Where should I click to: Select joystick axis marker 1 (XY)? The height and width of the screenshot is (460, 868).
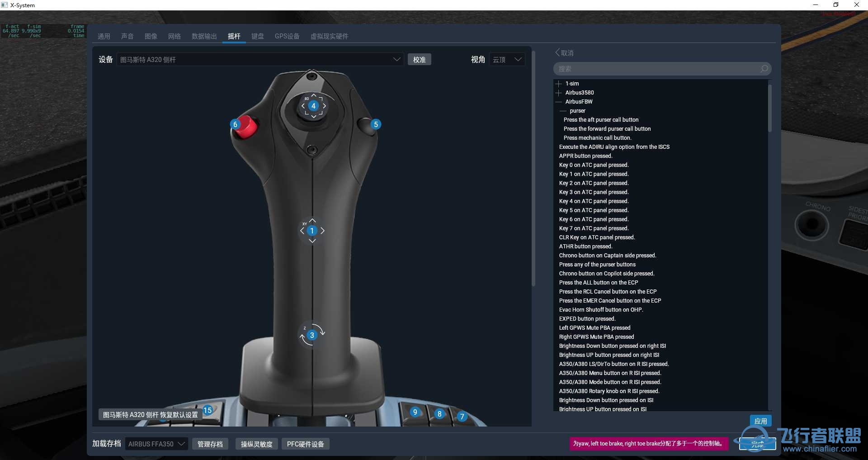click(312, 231)
